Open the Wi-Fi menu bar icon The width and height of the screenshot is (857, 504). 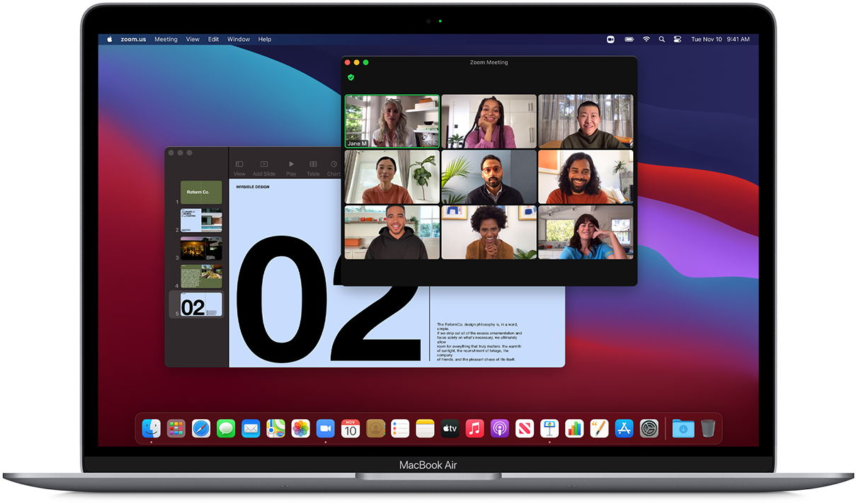[x=646, y=40]
